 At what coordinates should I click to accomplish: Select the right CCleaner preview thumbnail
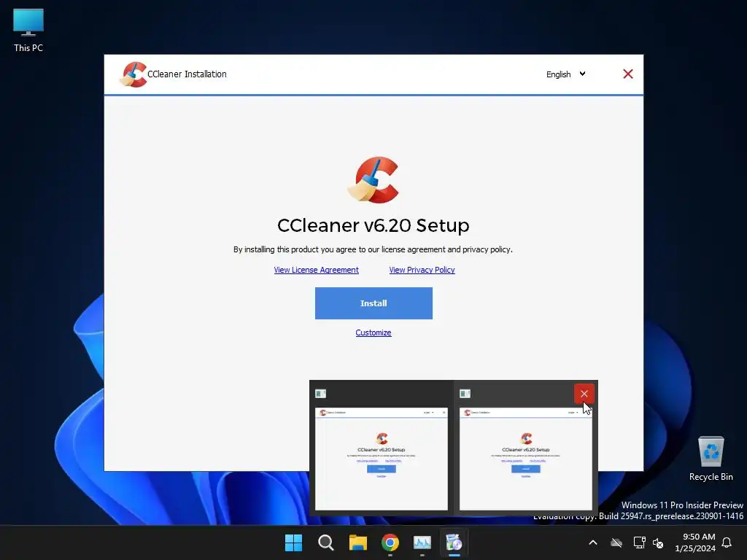pos(526,459)
